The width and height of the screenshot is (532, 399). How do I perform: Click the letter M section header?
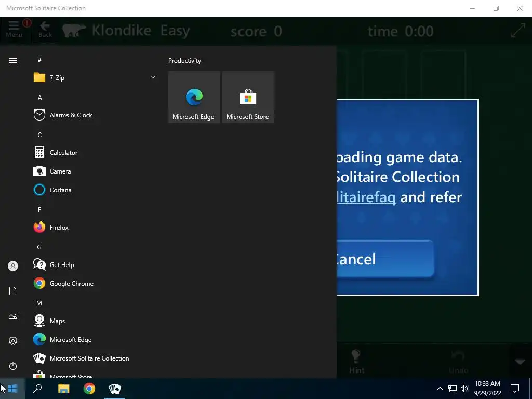coord(39,303)
